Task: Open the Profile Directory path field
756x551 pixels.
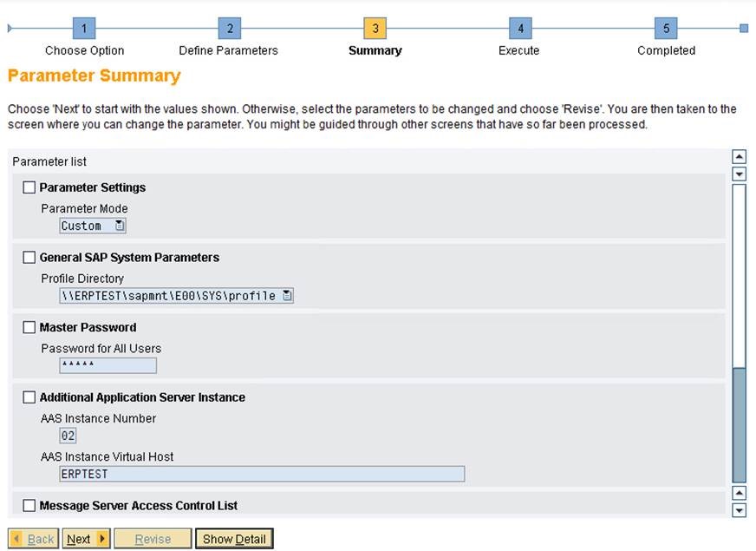Action: pos(177,296)
